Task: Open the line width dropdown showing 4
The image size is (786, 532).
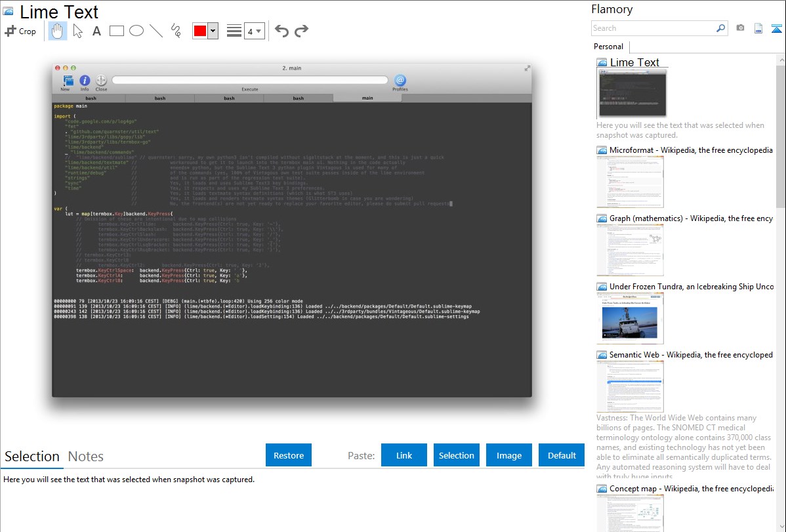Action: [x=254, y=31]
